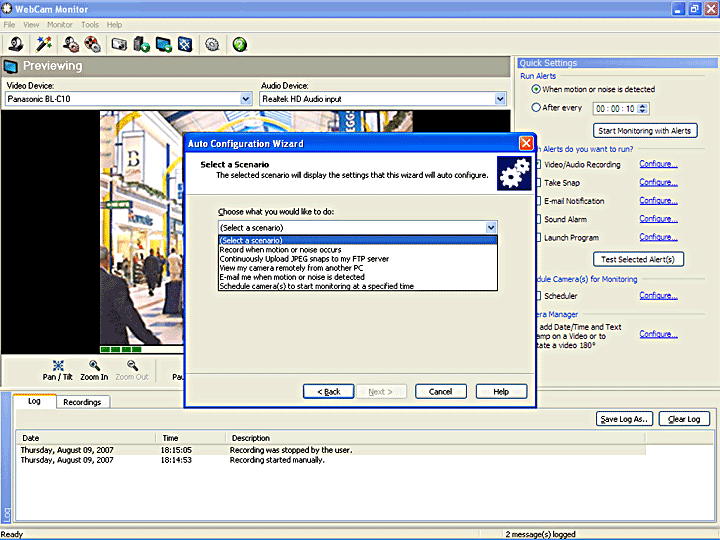Click the Previewing panel monitor icon
Image resolution: width=720 pixels, height=540 pixels.
point(11,67)
